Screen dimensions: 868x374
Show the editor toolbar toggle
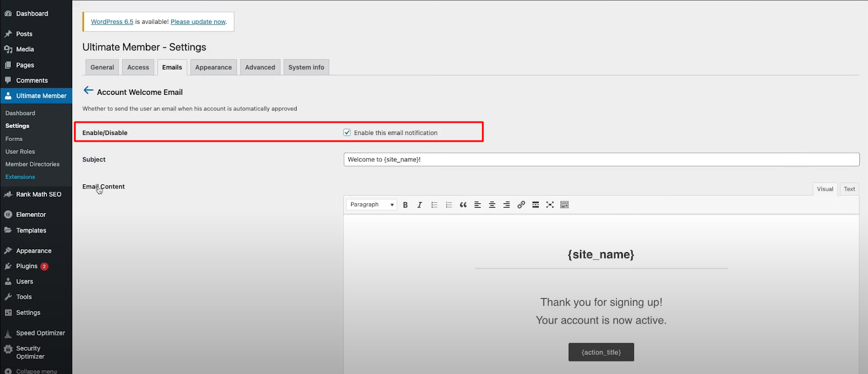[564, 205]
